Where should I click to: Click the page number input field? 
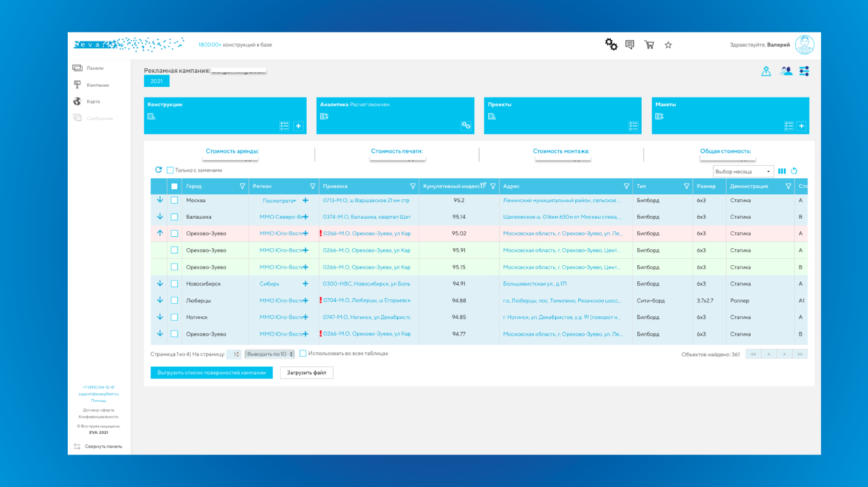[x=233, y=354]
